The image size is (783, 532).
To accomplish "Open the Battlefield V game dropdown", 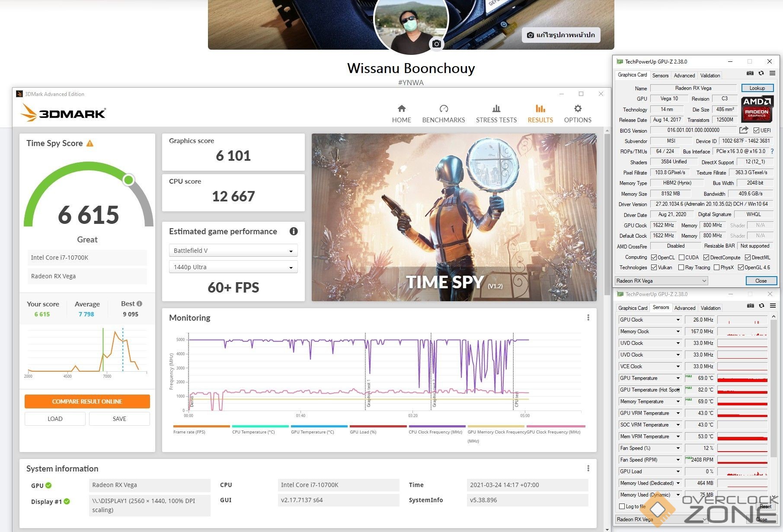I will (233, 251).
